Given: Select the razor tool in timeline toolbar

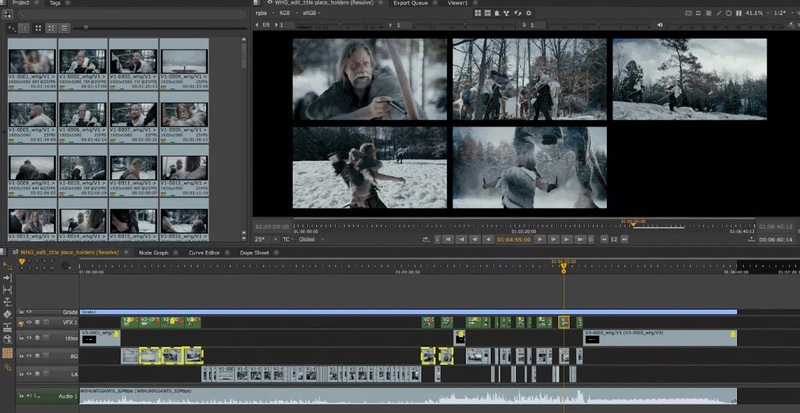Looking at the screenshot, I should click(7, 314).
